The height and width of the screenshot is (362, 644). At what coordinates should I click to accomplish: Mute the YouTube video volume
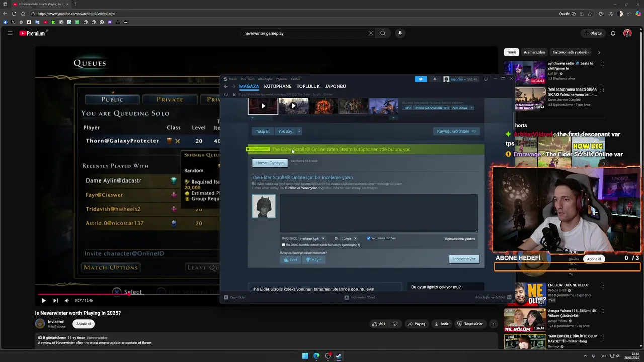click(x=67, y=300)
